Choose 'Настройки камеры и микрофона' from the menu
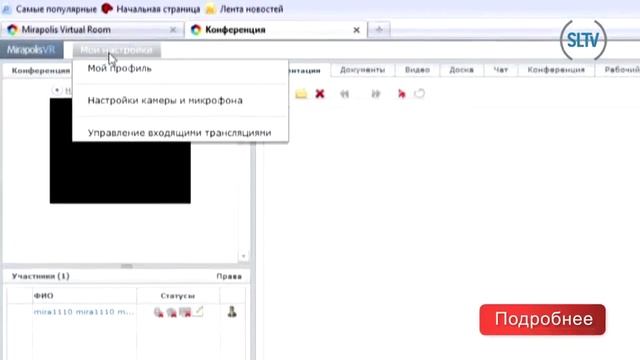The image size is (640, 360). point(165,100)
